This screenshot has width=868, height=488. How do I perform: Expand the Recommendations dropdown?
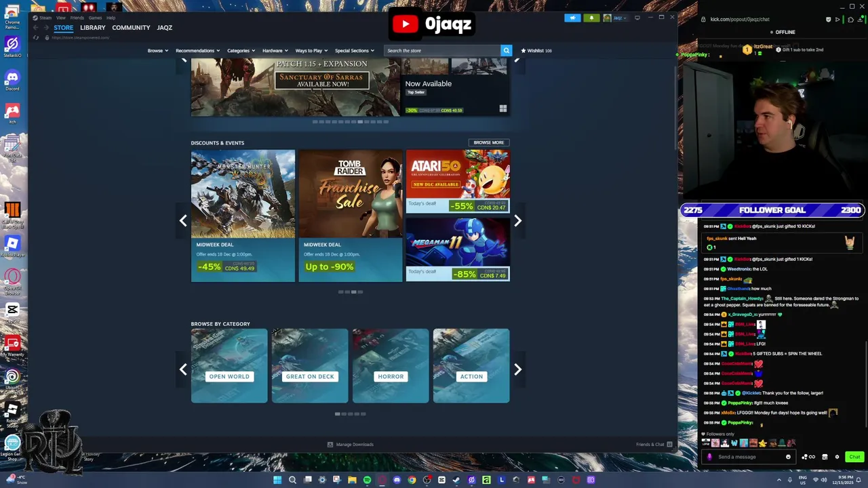click(197, 50)
